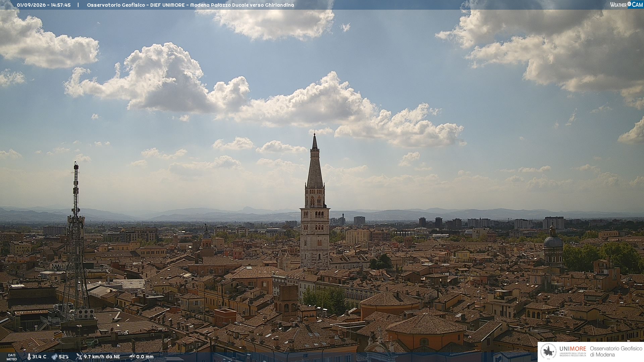Click the Osservatorio Geofisico camera title
Image resolution: width=644 pixels, height=362 pixels.
(190, 5)
